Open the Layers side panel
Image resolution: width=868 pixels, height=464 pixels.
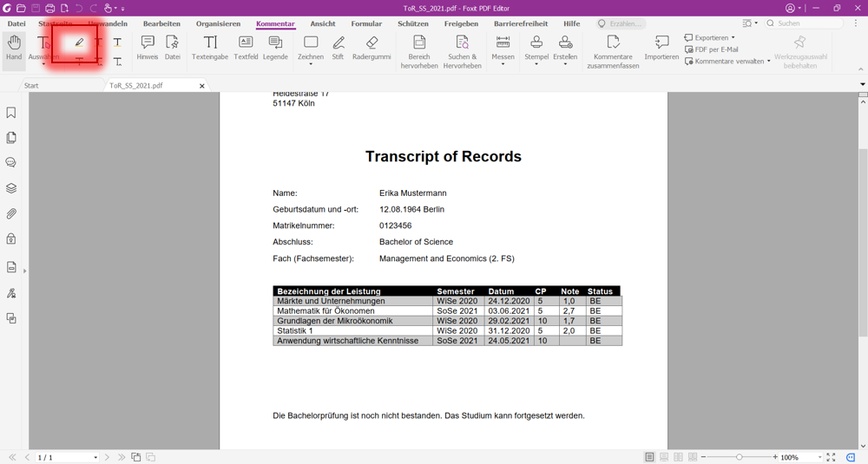[x=11, y=188]
